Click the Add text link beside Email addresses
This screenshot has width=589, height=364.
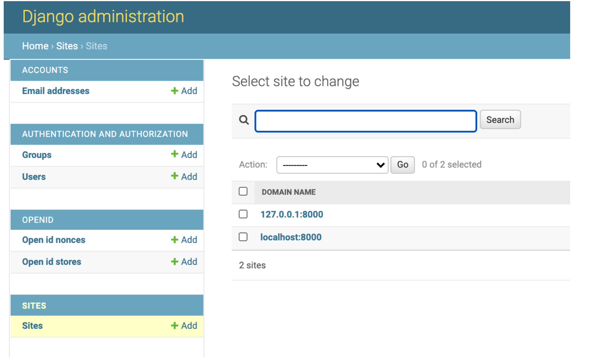pos(189,91)
